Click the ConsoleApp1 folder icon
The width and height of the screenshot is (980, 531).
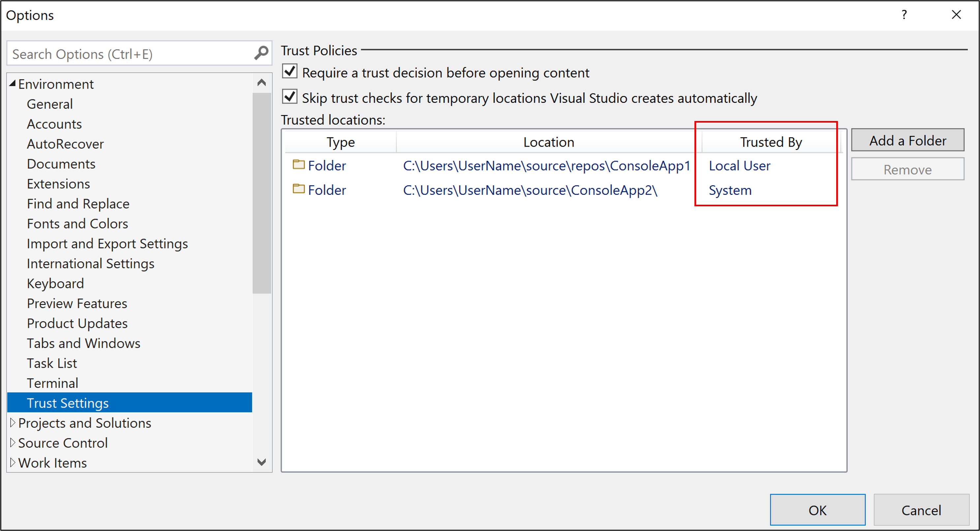pyautogui.click(x=297, y=165)
